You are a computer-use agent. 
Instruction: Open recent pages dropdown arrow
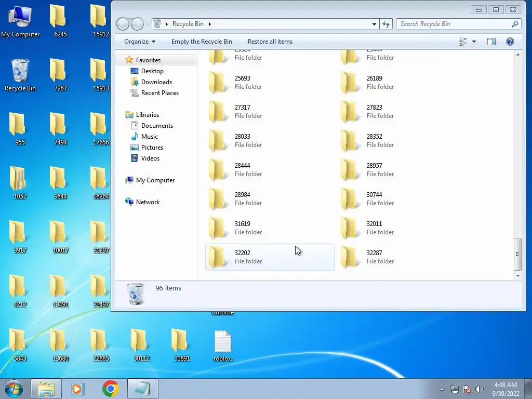pyautogui.click(x=148, y=24)
